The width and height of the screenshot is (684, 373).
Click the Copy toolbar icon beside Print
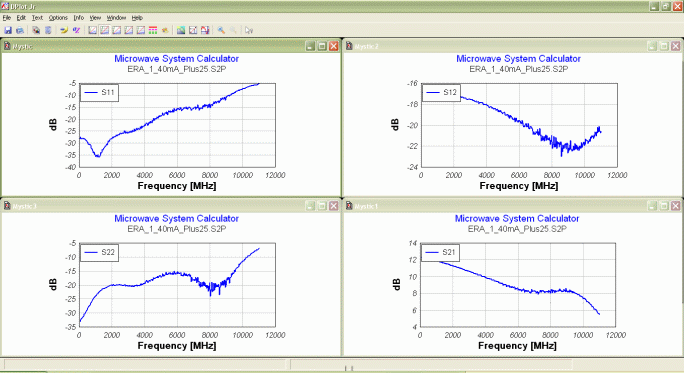36,30
